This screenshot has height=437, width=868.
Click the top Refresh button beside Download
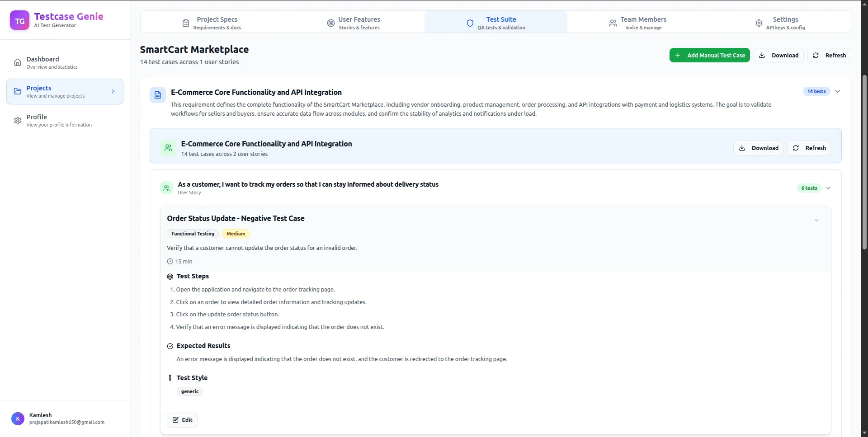coord(829,55)
